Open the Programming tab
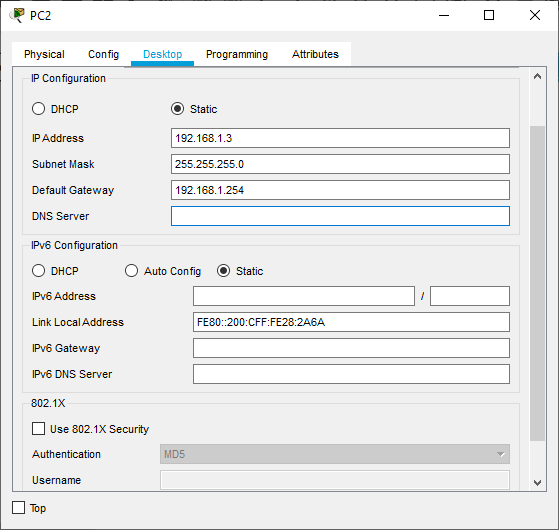559x530 pixels. coord(237,54)
